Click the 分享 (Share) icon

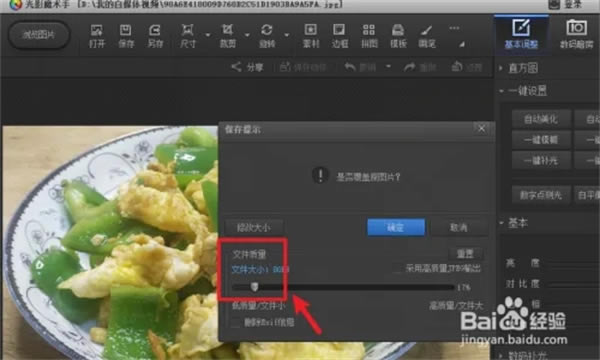[x=236, y=67]
